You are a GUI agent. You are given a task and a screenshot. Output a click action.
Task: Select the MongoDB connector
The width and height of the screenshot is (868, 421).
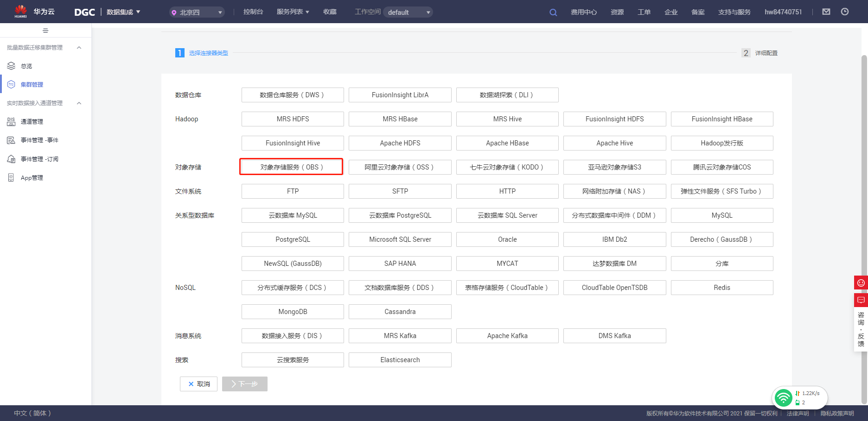pyautogui.click(x=293, y=312)
